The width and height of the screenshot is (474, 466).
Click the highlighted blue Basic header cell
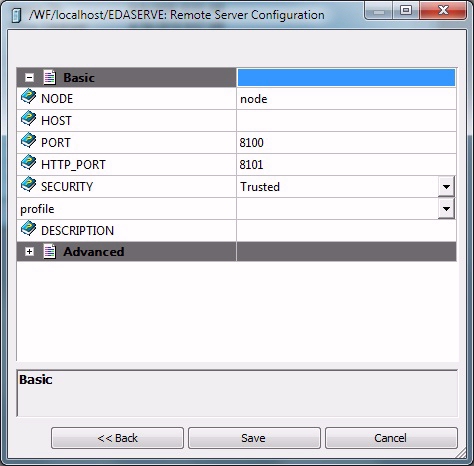(346, 78)
